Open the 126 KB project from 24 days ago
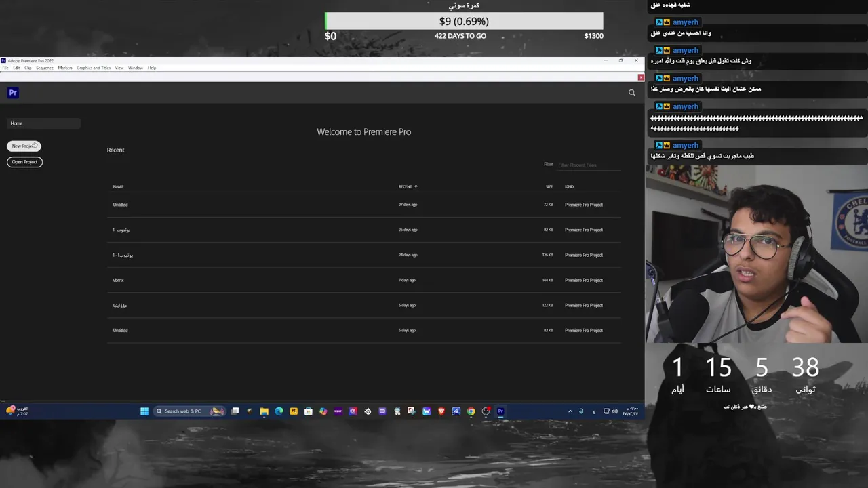Screen dimensions: 868x488 (x=363, y=255)
